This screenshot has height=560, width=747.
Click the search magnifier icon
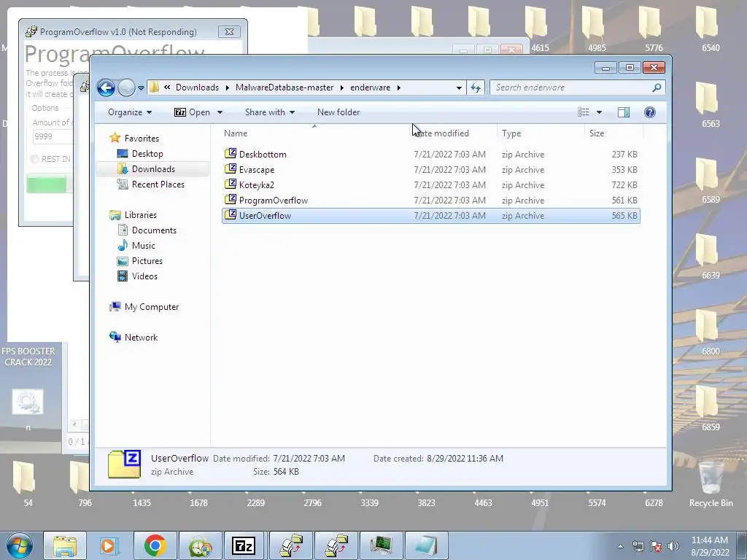click(657, 87)
